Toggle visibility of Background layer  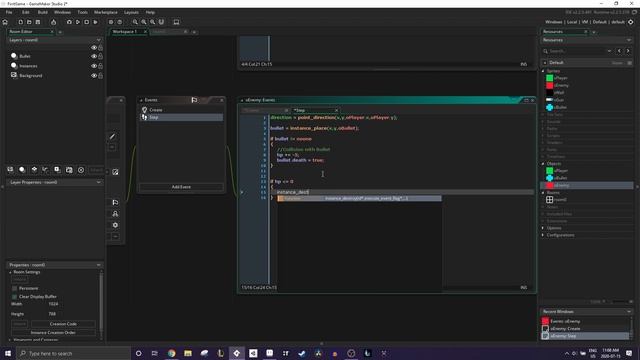(94, 76)
